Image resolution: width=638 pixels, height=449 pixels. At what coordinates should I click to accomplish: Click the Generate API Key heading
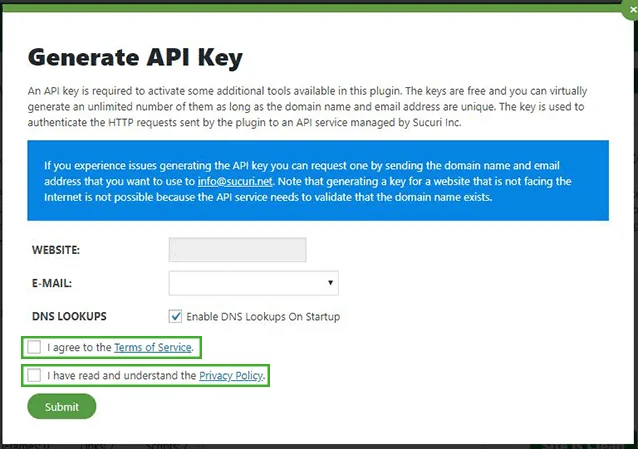point(135,57)
